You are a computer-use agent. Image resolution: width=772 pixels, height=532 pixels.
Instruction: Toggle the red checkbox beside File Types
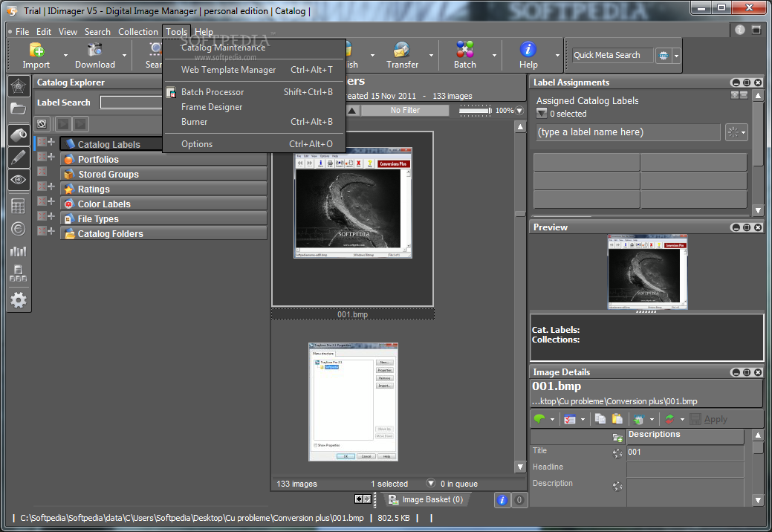click(x=42, y=215)
